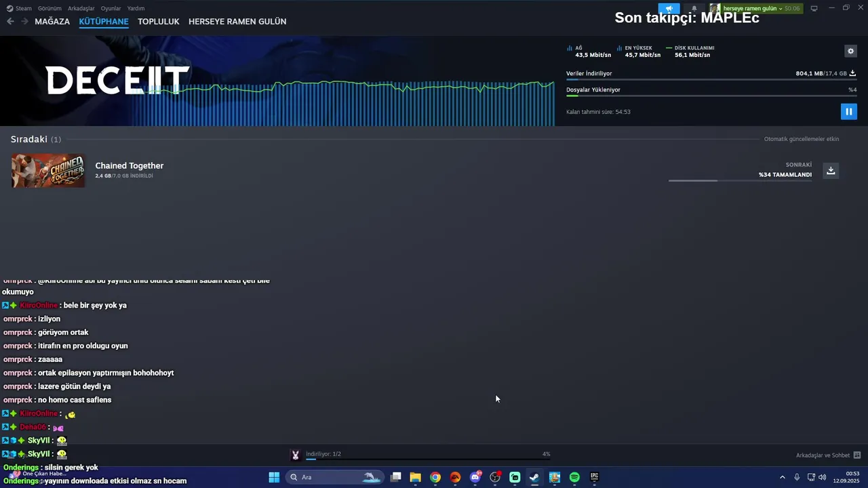Click Chained Together %34 progress bar
Screen dimensions: 868x488
(740, 181)
